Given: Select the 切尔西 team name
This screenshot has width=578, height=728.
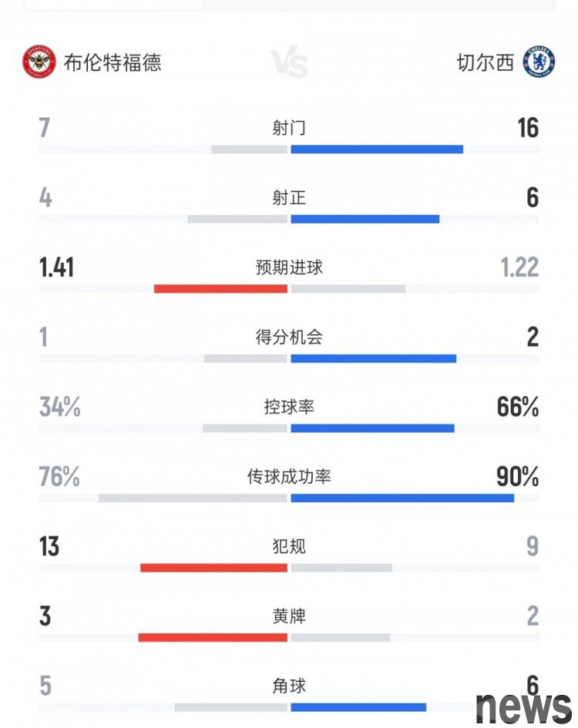Looking at the screenshot, I should pyautogui.click(x=486, y=62).
